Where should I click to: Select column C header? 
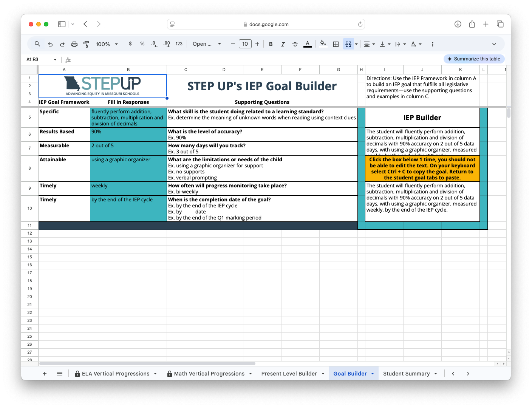coord(186,70)
